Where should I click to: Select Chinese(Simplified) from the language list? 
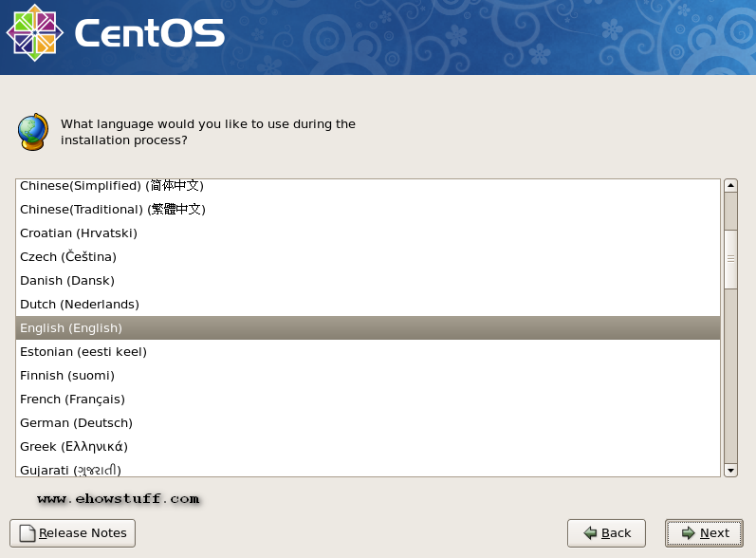point(368,186)
